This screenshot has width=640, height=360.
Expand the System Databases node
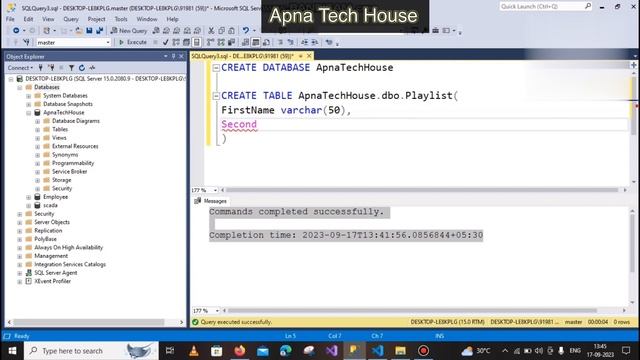pos(29,96)
